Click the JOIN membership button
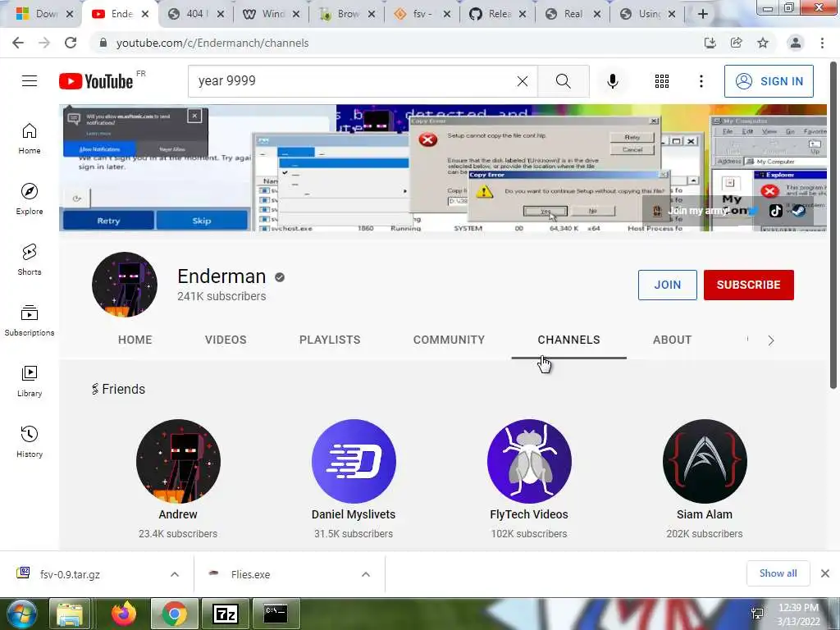Image resolution: width=840 pixels, height=630 pixels. click(668, 285)
